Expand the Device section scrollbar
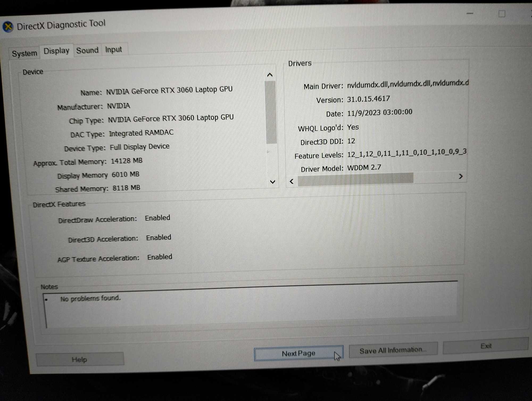 [271, 181]
